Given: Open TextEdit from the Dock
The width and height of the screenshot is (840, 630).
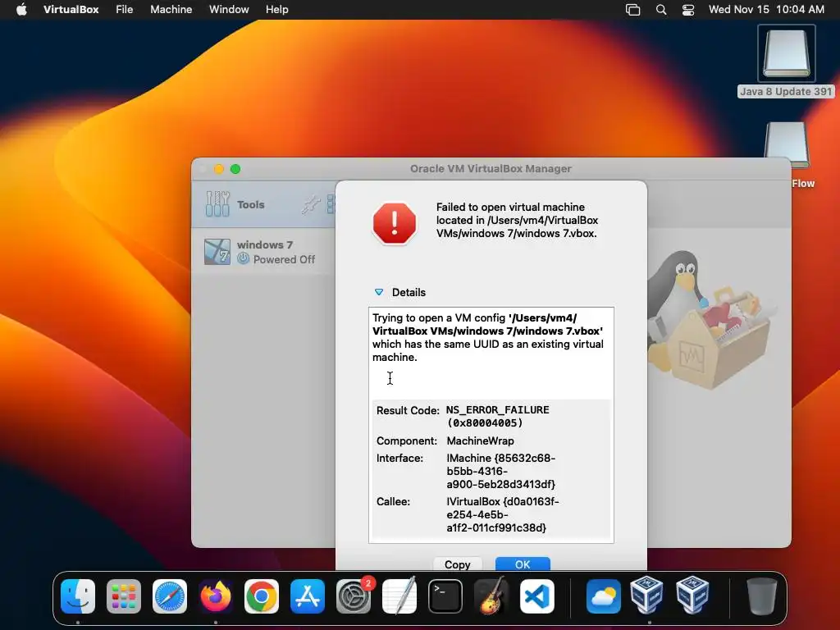Looking at the screenshot, I should click(399, 596).
